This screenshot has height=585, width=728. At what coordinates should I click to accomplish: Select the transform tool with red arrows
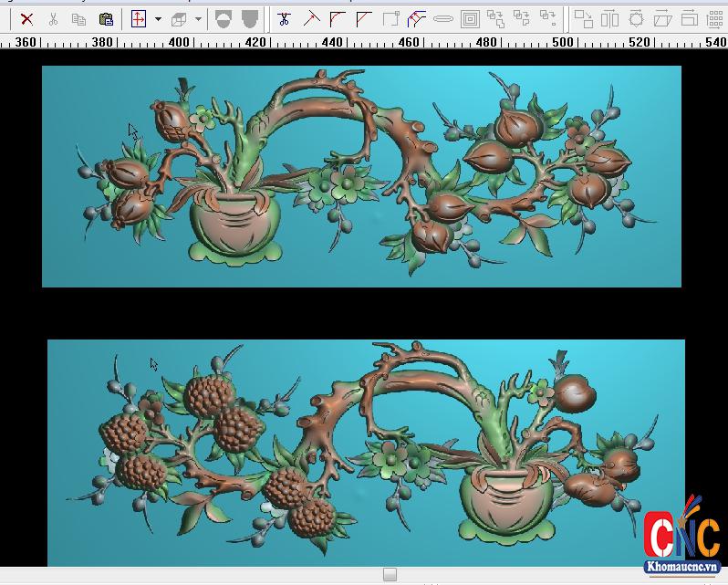(x=139, y=18)
